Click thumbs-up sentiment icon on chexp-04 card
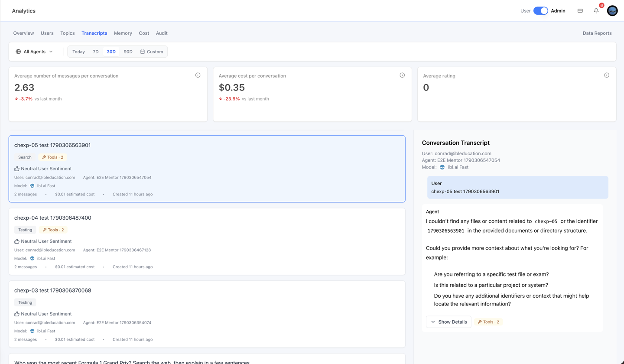624x364 pixels. click(17, 241)
